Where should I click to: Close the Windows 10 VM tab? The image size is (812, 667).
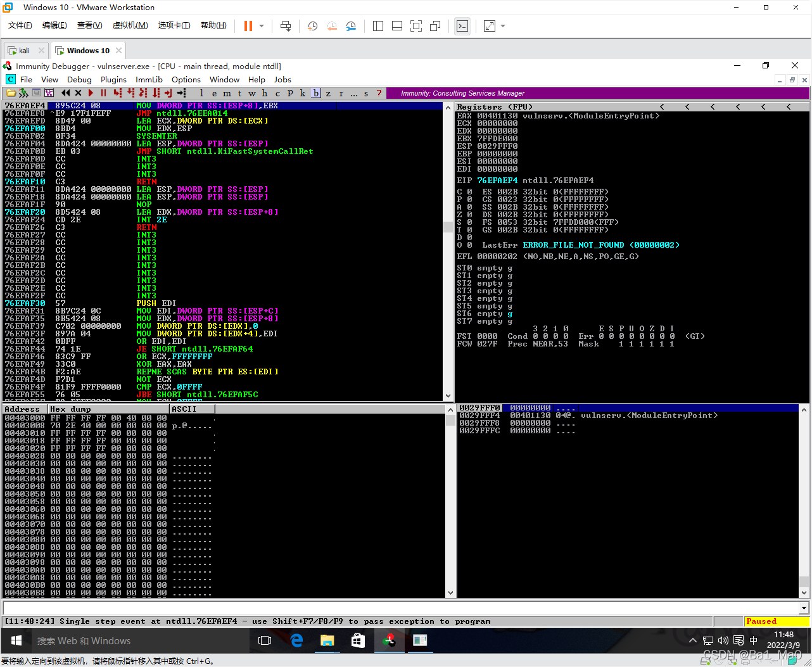pos(118,51)
